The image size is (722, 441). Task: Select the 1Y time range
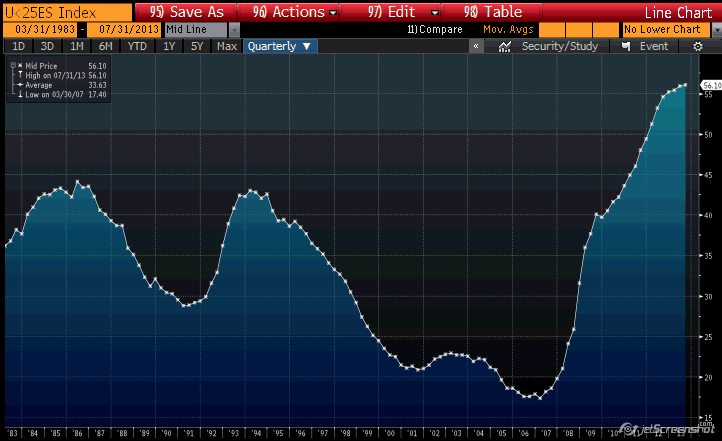[170, 46]
